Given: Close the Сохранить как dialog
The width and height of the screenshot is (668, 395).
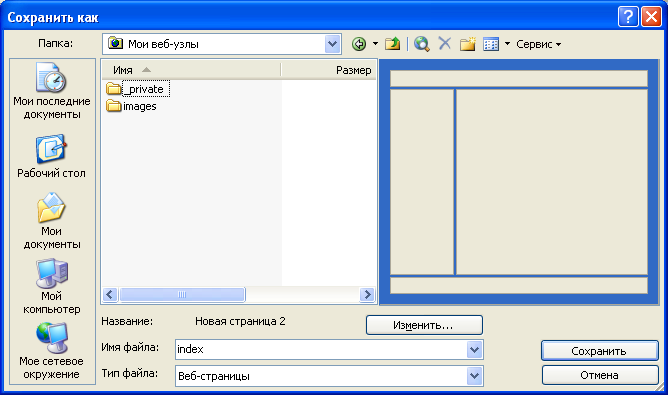Looking at the screenshot, I should [x=651, y=17].
